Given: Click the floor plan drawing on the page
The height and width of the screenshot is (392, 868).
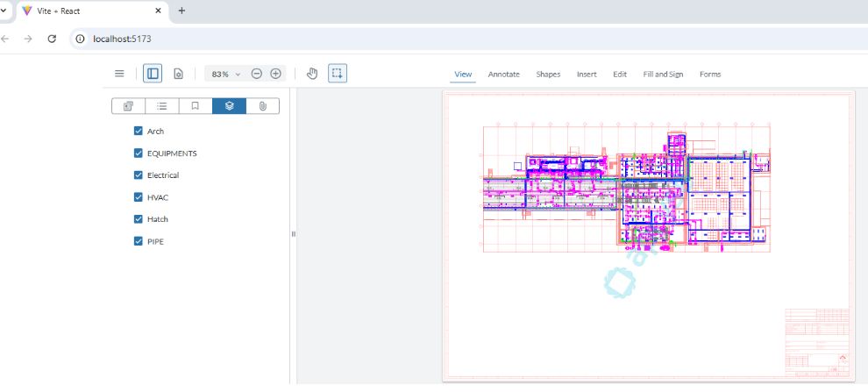Looking at the screenshot, I should point(627,189).
